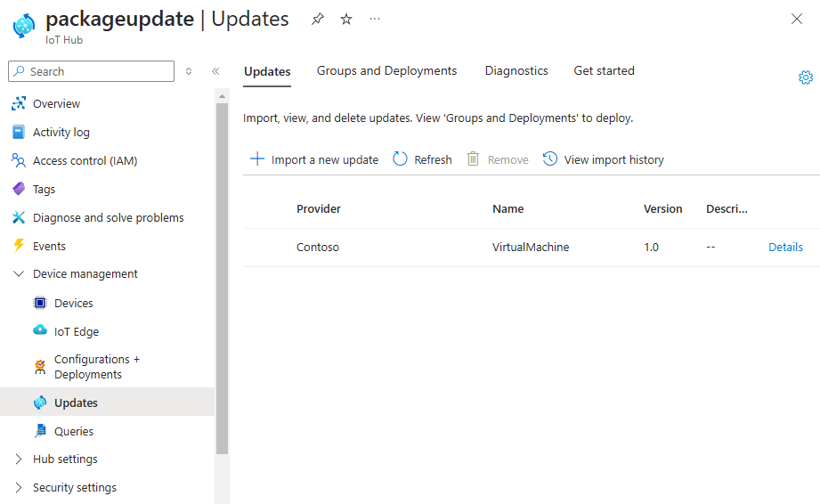Pin the packageupdate blade
Screen dimensions: 820x504
pyautogui.click(x=318, y=19)
